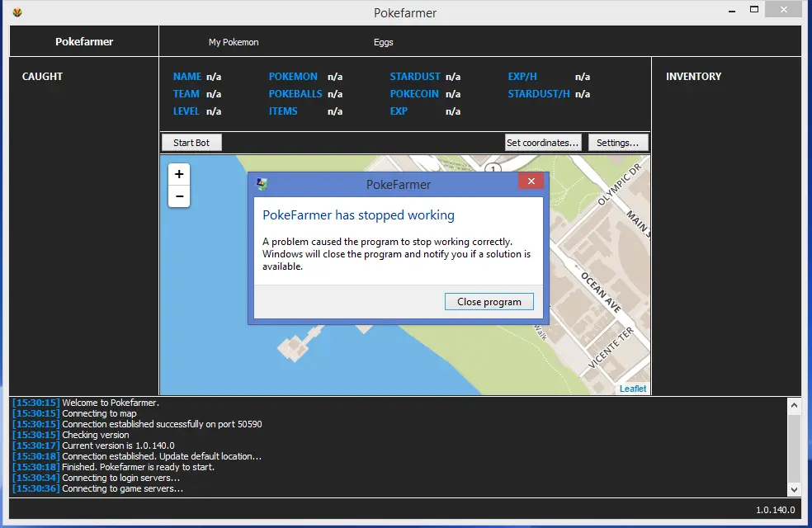Click the INVENTORY panel heading
The image size is (812, 528).
point(693,77)
